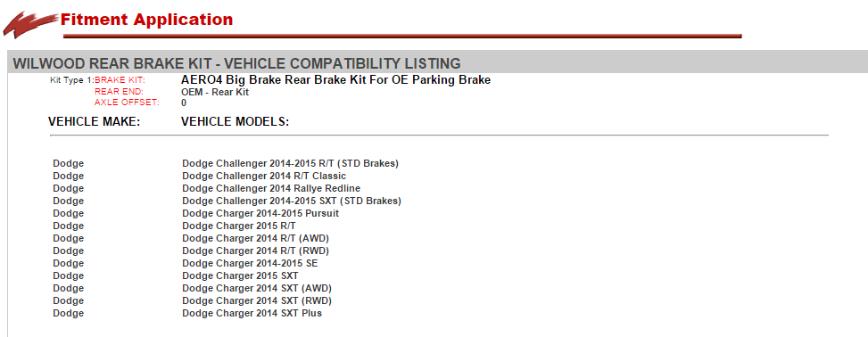868x337 pixels.
Task: Click the OEM - Rear Kit value
Action: (215, 92)
